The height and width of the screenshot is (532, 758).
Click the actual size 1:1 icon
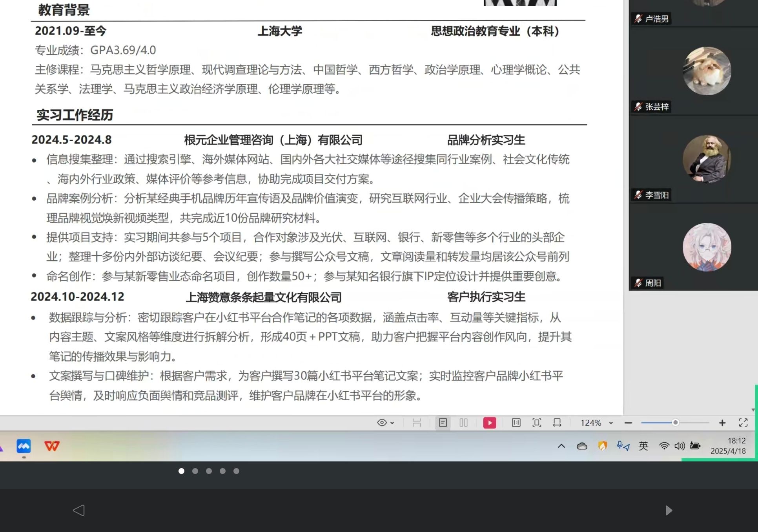(x=516, y=423)
